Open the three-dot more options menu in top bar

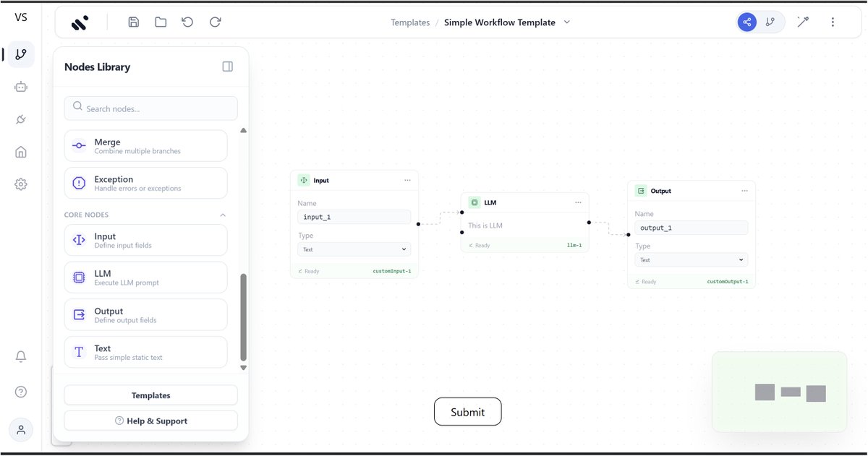[833, 22]
